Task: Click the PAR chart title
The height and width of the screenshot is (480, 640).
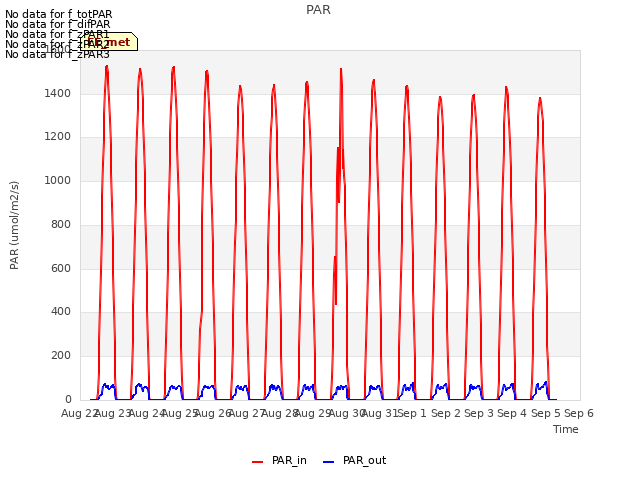Action: point(318,10)
